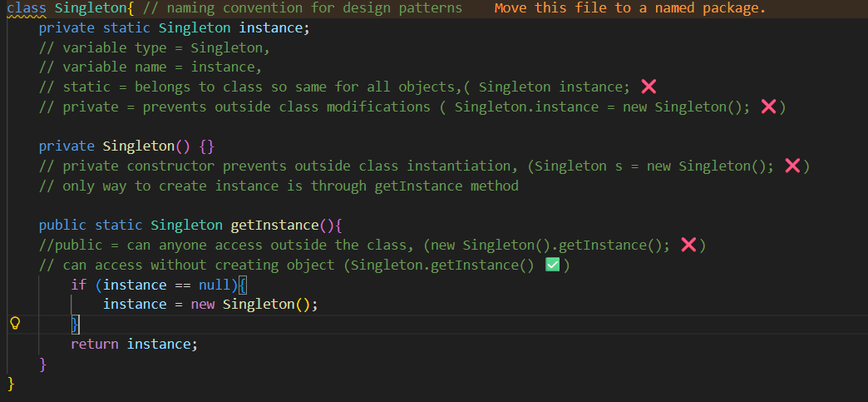
Task: Click the red X after "Singleton s = new Singleton();"
Action: 792,166
